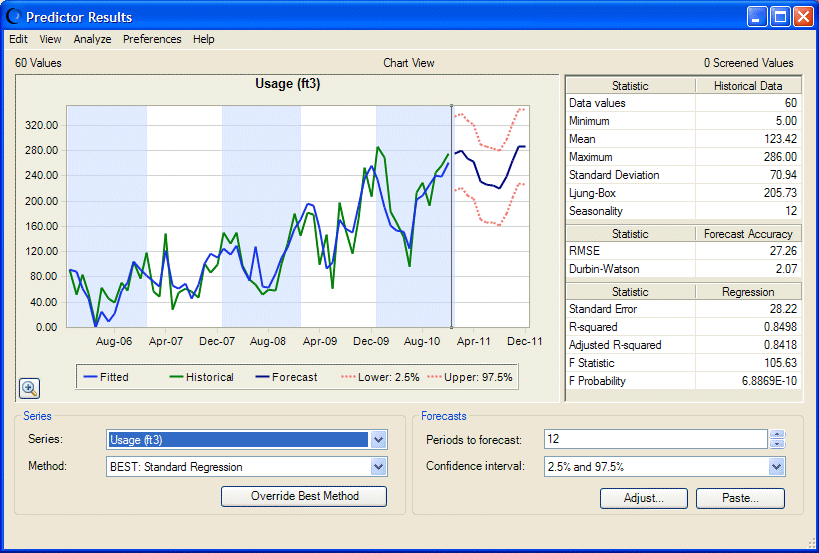
Task: Click the Upper: 97.5% legend entry
Action: [x=470, y=377]
